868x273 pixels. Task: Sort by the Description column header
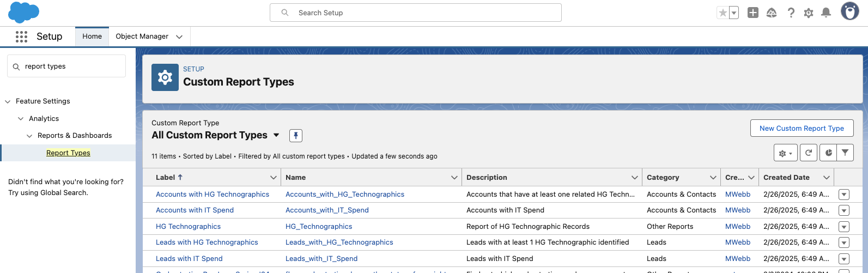[x=487, y=178]
